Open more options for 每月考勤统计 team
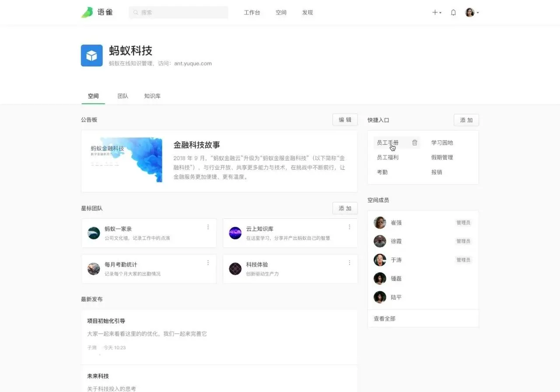 208,263
